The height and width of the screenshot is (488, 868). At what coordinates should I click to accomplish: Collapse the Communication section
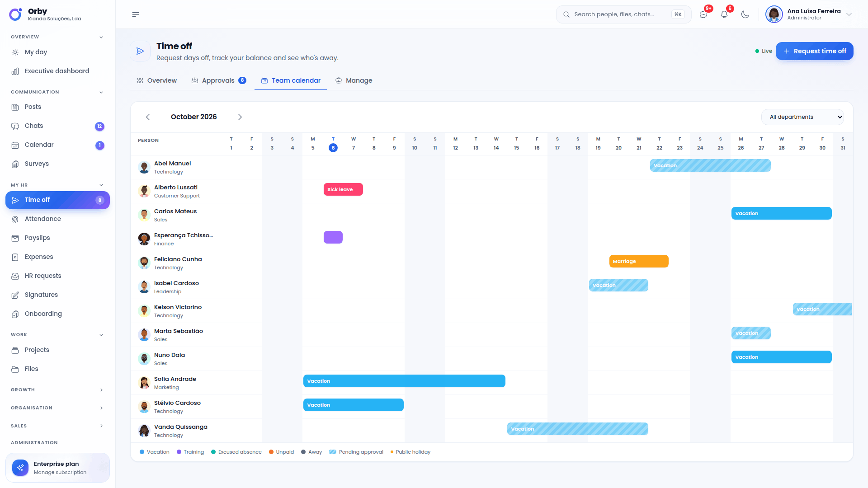click(x=57, y=92)
